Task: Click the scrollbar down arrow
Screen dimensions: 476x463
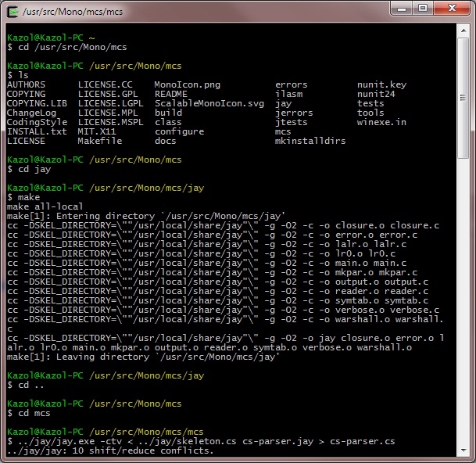Action: coord(463,450)
